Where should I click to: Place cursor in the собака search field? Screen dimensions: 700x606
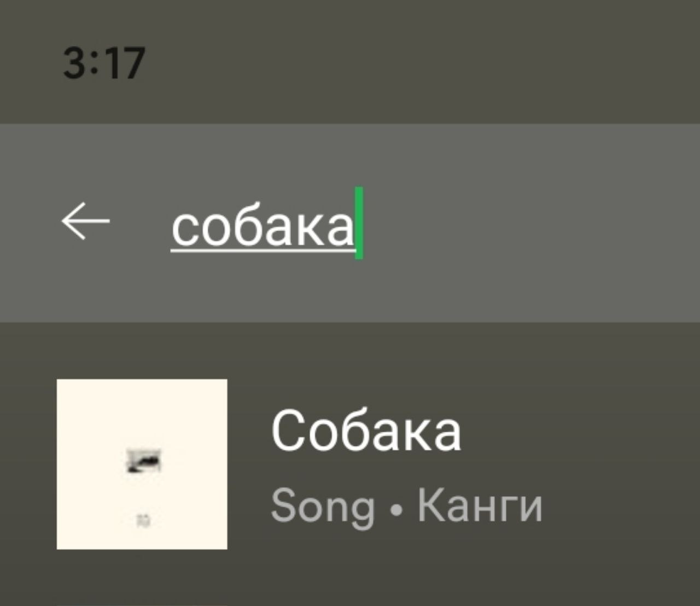(350, 223)
